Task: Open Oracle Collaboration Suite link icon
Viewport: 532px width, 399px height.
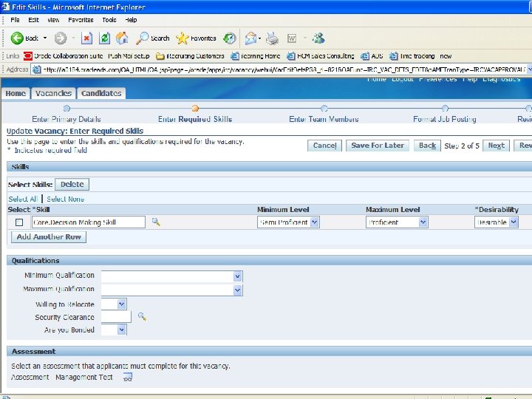Action: [x=28, y=56]
